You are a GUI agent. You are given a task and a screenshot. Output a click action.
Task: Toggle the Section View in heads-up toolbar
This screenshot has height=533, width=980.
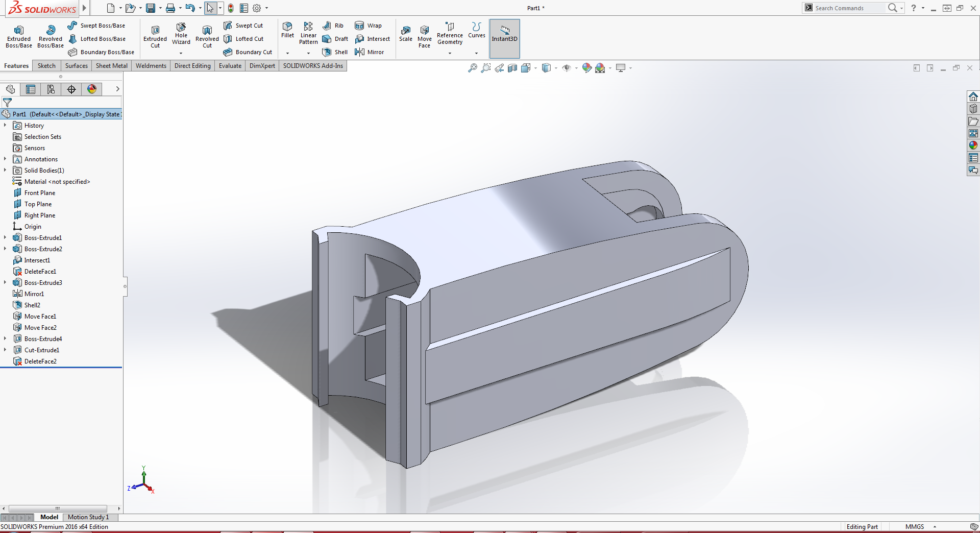click(512, 67)
